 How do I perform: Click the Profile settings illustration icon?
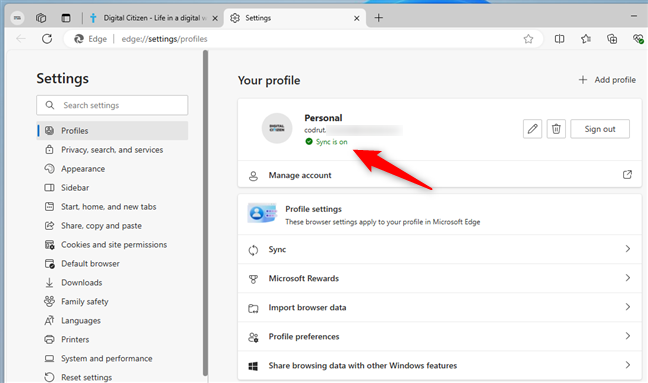(262, 213)
